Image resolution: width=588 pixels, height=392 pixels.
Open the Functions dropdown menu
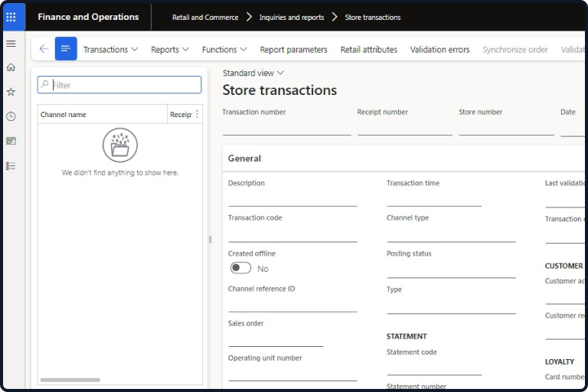tap(224, 50)
